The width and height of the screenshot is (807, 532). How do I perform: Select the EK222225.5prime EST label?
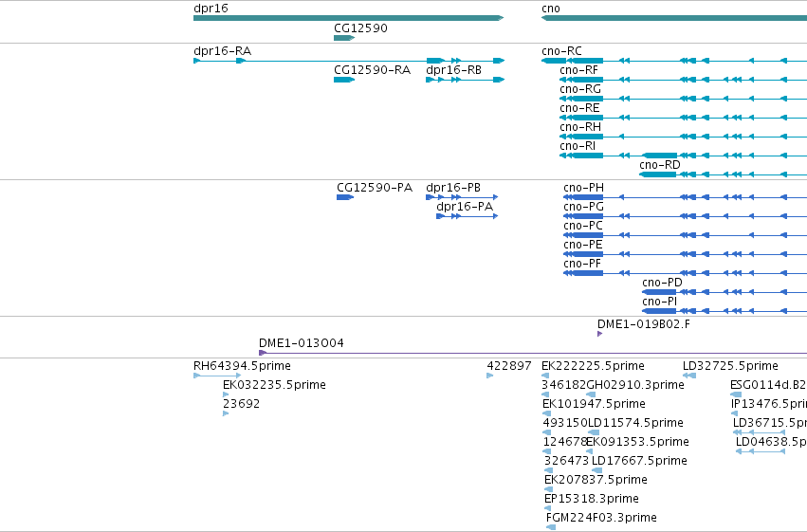tap(593, 366)
